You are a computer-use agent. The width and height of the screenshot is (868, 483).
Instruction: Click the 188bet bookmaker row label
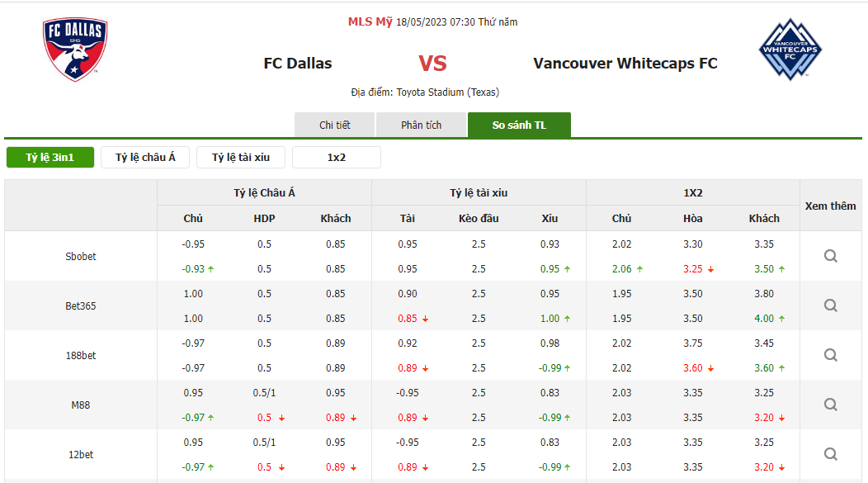coord(81,356)
